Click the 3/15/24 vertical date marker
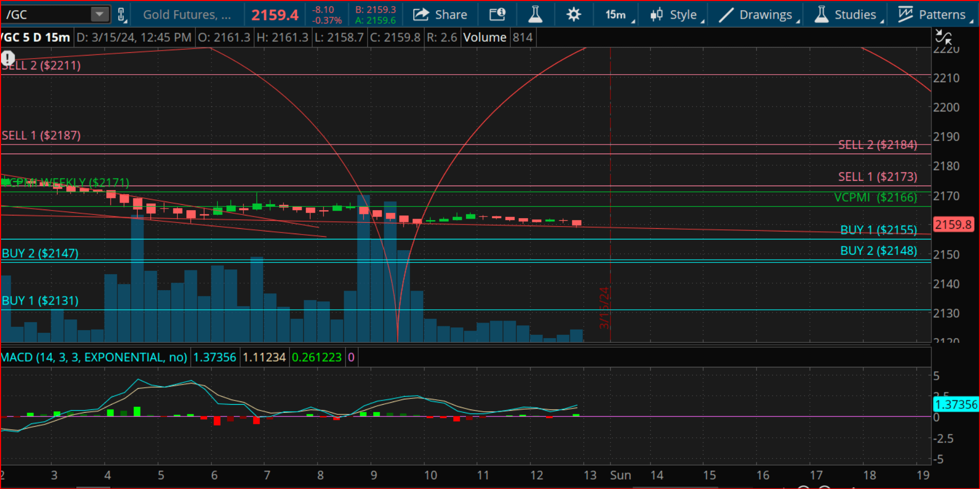This screenshot has width=980, height=489. 604,308
